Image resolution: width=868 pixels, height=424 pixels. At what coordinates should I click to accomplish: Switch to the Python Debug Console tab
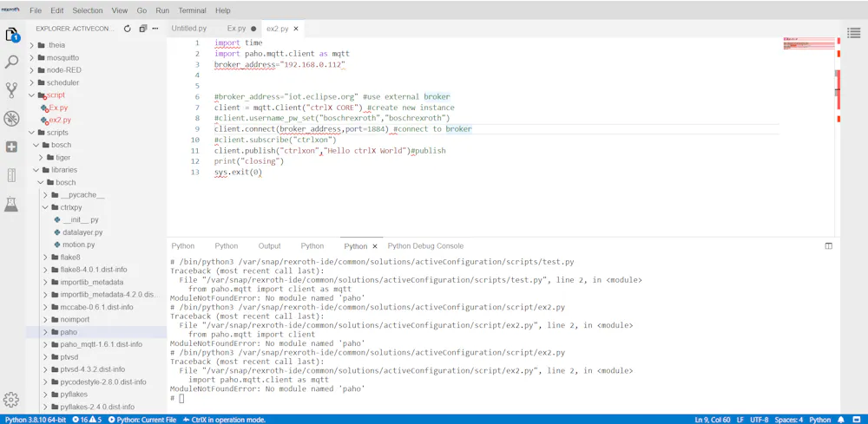pos(425,246)
